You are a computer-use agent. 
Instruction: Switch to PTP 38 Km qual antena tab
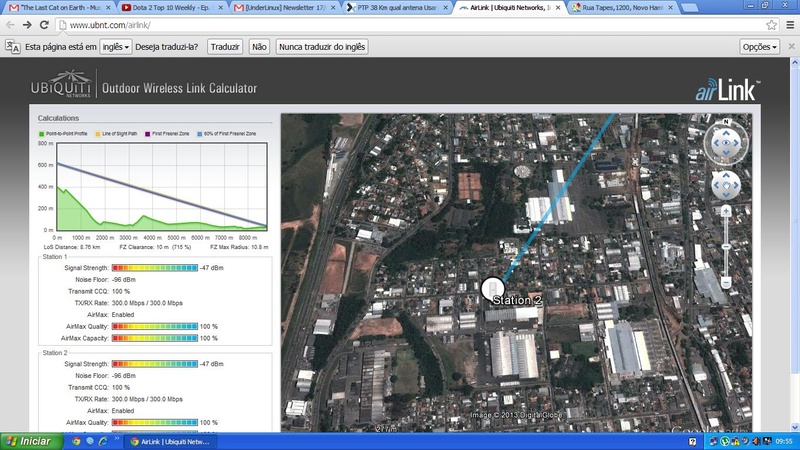coord(396,8)
